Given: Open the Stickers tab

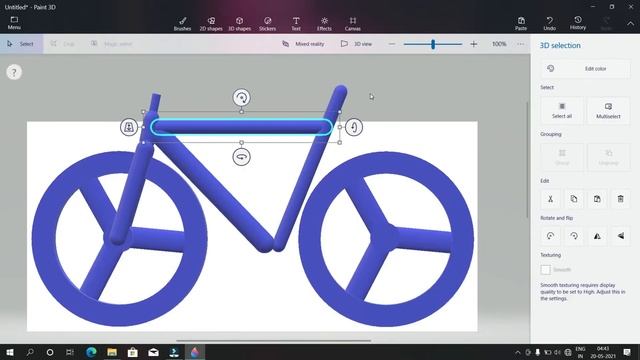Looking at the screenshot, I should pos(268,24).
